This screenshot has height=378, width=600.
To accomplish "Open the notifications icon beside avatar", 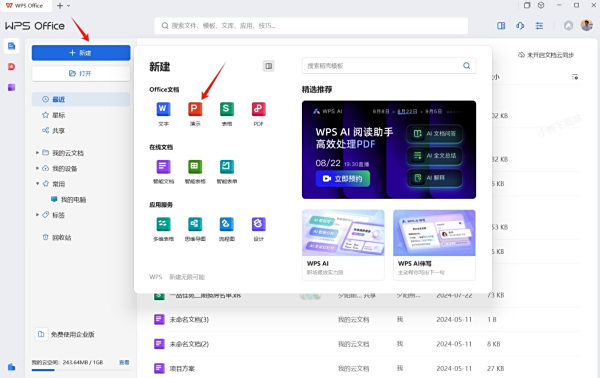I will [x=569, y=26].
